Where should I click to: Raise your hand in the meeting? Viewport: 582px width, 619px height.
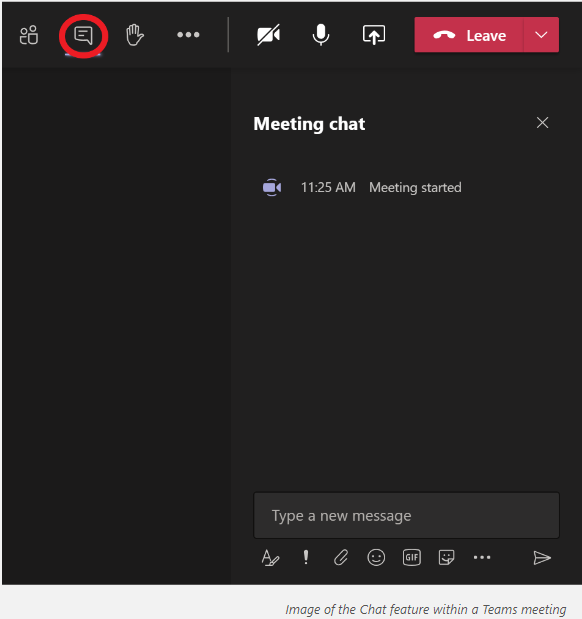pyautogui.click(x=135, y=35)
